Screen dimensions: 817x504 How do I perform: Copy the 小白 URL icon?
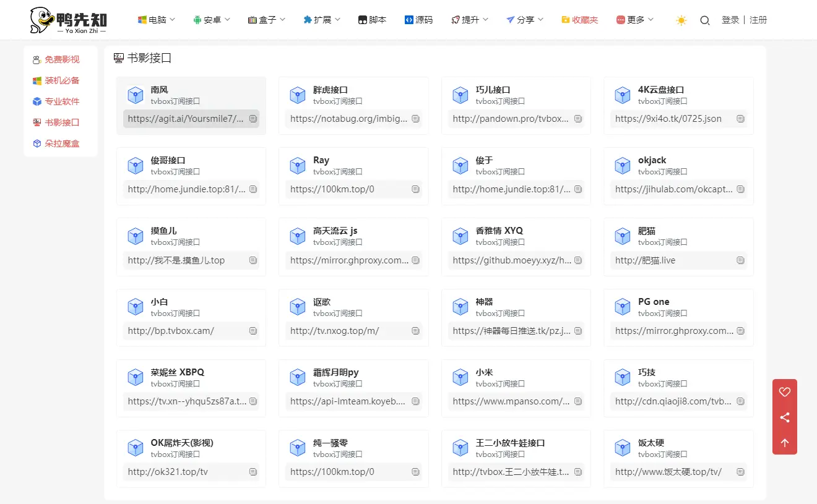click(x=253, y=331)
